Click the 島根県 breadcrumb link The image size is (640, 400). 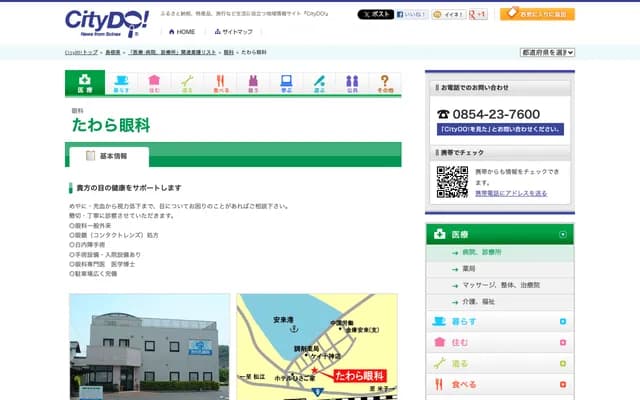pos(113,52)
